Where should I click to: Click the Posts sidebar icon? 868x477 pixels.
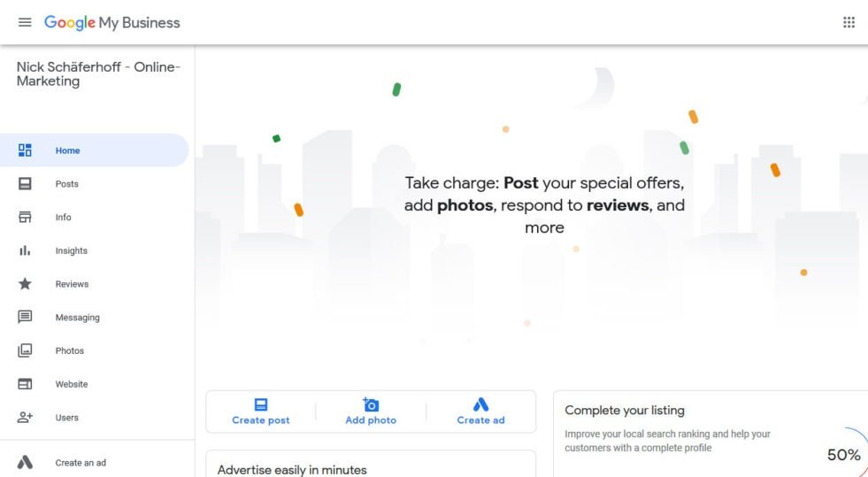point(25,184)
